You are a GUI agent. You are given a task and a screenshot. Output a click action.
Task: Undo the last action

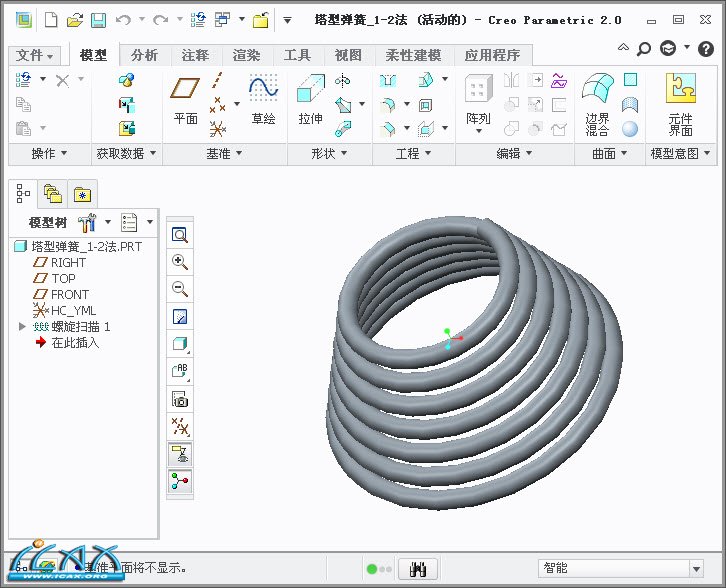click(123, 20)
